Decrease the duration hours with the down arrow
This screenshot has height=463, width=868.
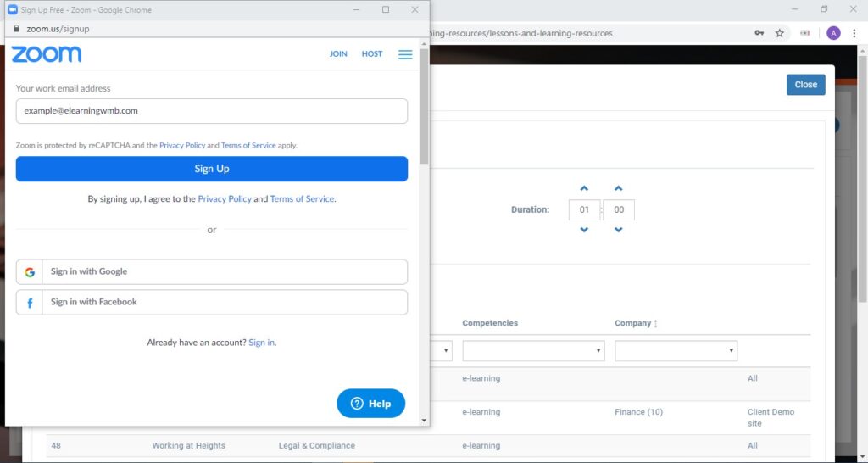[x=584, y=230]
